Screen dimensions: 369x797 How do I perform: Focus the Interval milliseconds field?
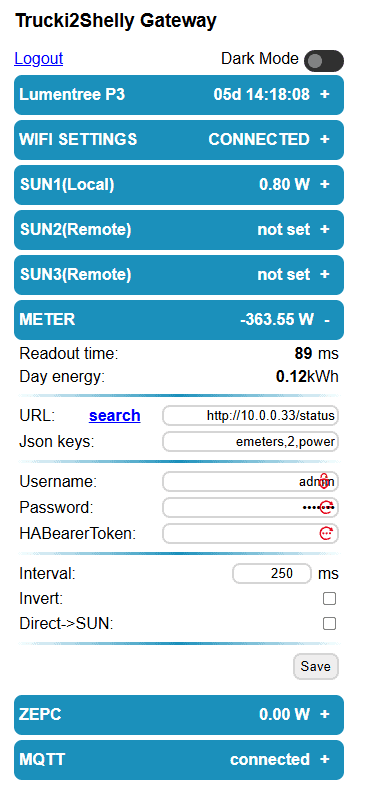(272, 574)
